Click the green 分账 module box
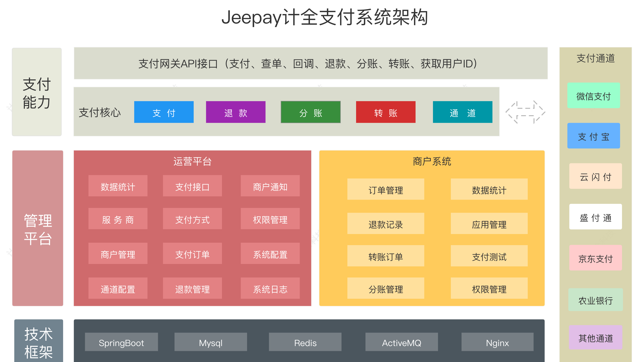 310,112
